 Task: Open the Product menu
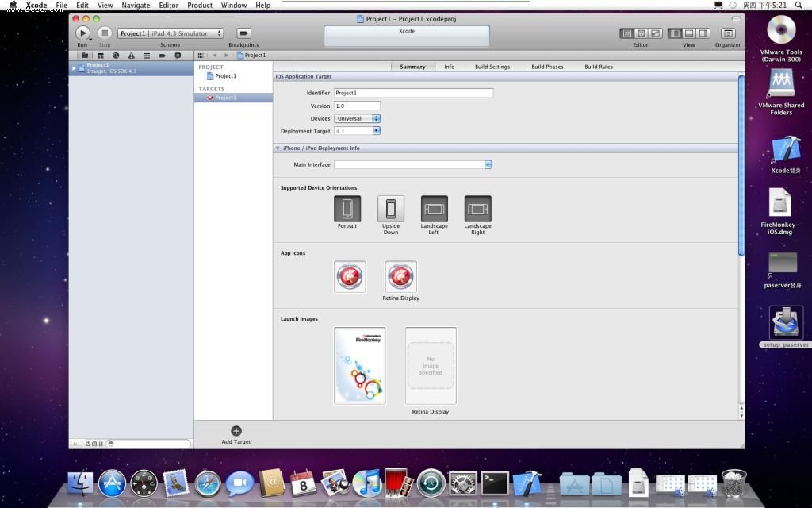click(x=200, y=6)
